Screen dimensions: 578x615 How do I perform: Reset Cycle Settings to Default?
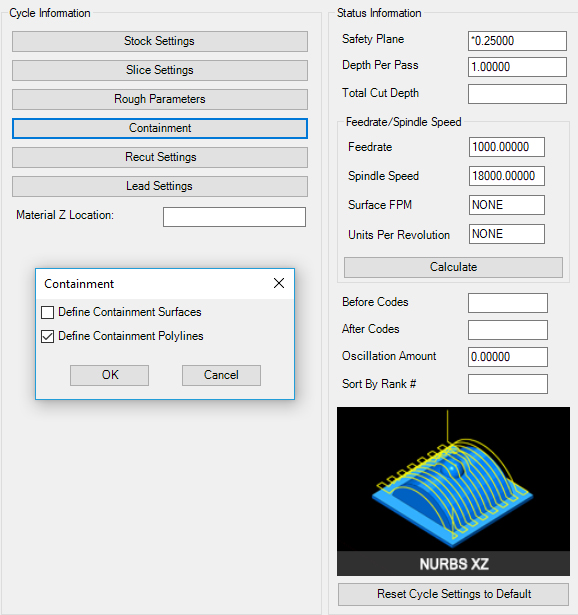pos(453,594)
